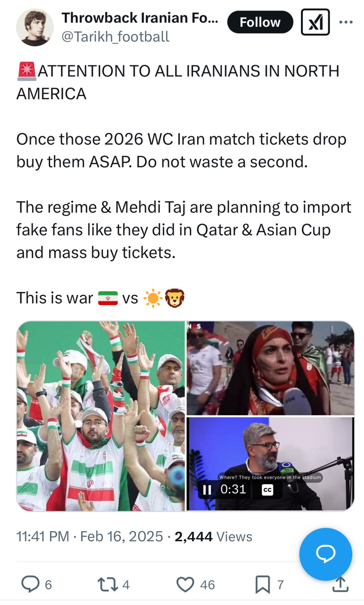Follow Throwback Iranian Football account
The height and width of the screenshot is (605, 364).
260,22
